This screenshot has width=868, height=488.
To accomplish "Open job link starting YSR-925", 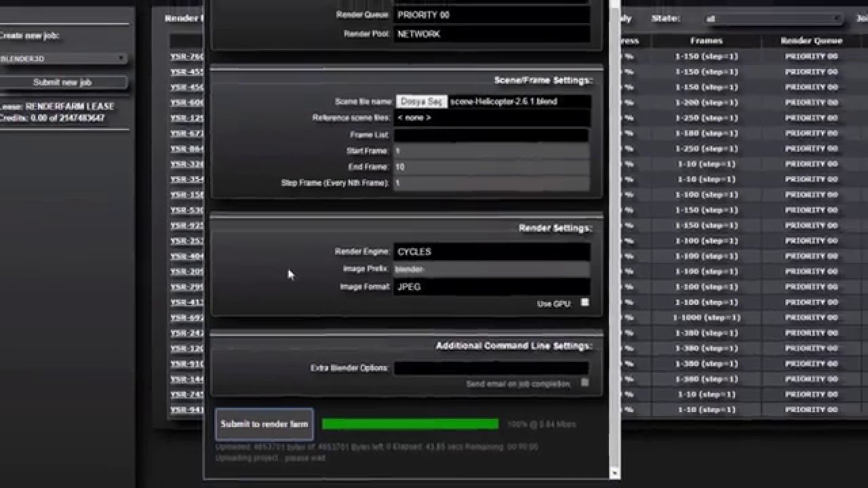I will 187,226.
